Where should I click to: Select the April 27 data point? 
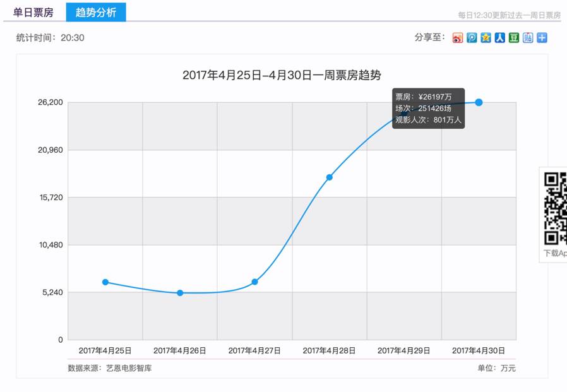tap(254, 282)
